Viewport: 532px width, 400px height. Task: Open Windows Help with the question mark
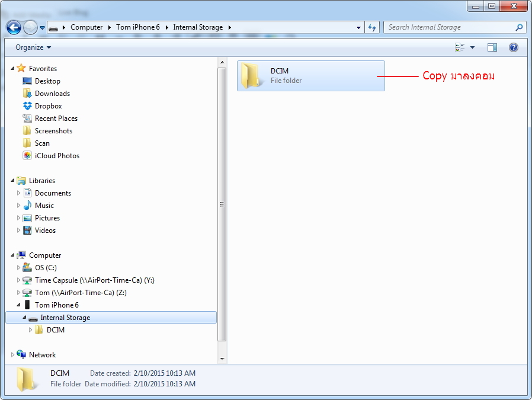[x=514, y=47]
